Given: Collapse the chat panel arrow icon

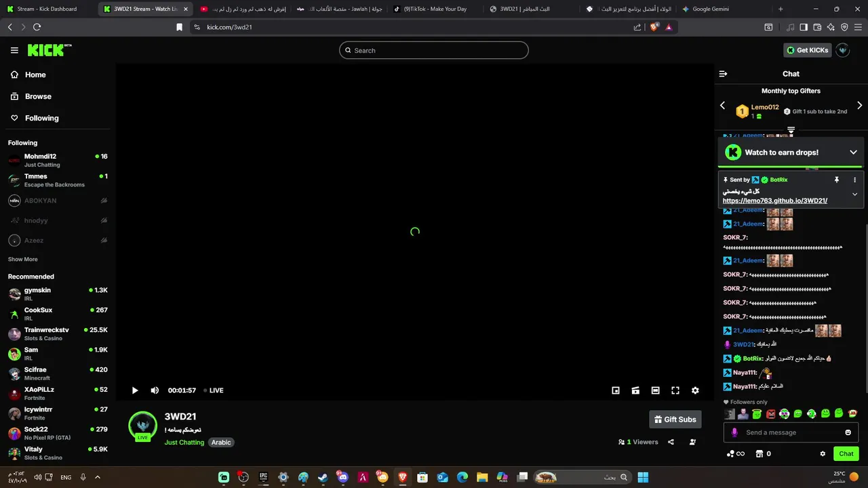Looking at the screenshot, I should [x=723, y=74].
